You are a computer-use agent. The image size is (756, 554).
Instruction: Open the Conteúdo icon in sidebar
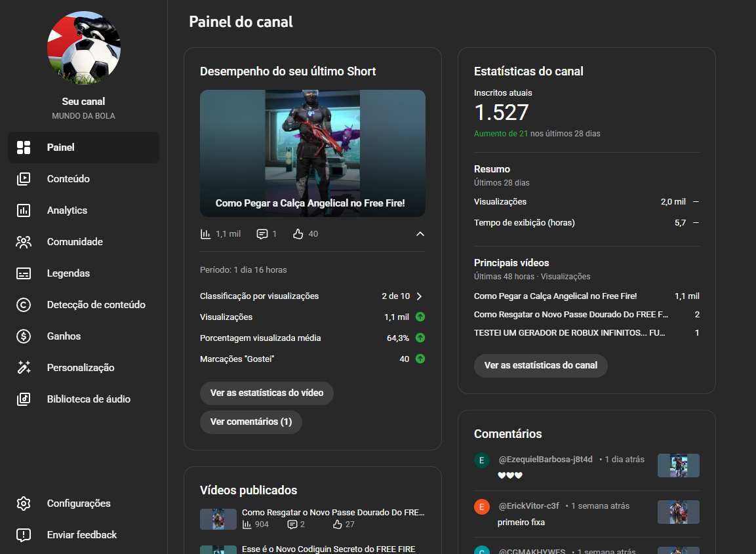(x=24, y=179)
